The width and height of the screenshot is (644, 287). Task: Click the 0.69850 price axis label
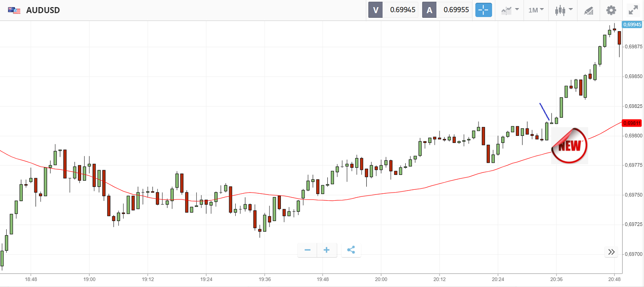[633, 76]
